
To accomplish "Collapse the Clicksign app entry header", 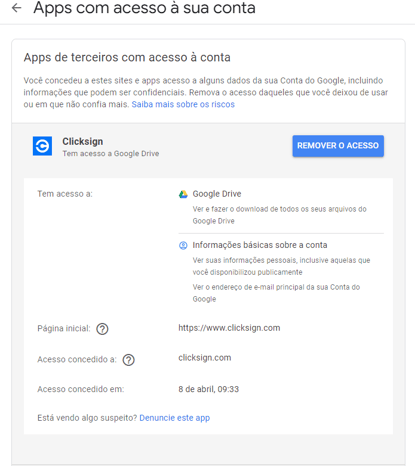I will click(208, 146).
